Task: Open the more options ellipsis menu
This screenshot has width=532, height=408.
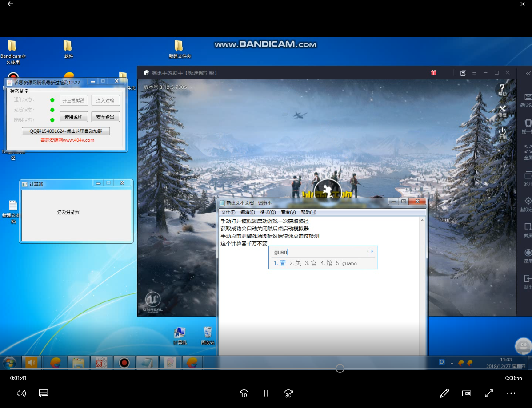Action: [x=511, y=393]
